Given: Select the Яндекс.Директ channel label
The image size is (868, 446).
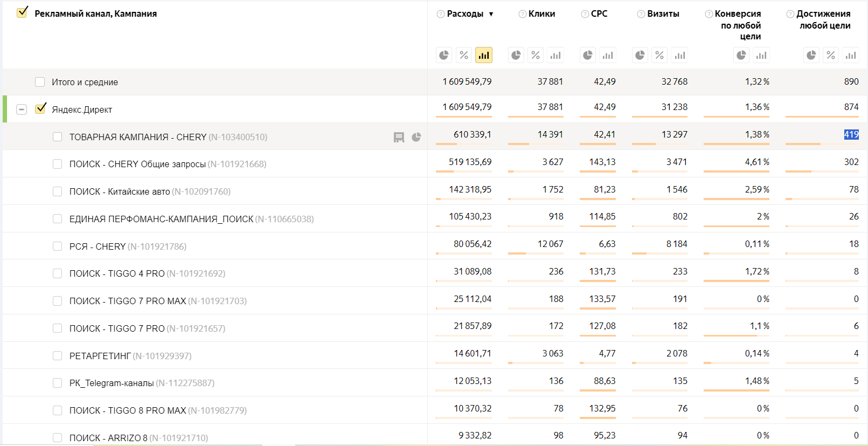Looking at the screenshot, I should pyautogui.click(x=82, y=109).
